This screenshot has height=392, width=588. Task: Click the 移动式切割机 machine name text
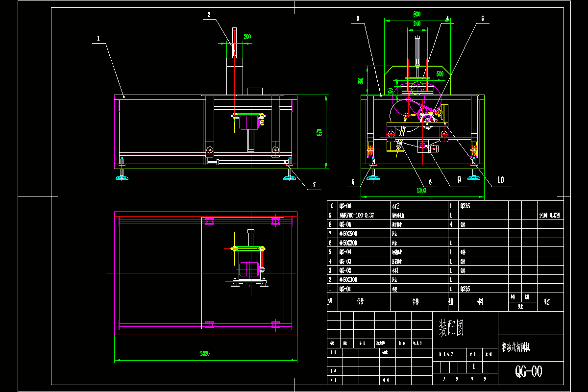click(x=516, y=347)
